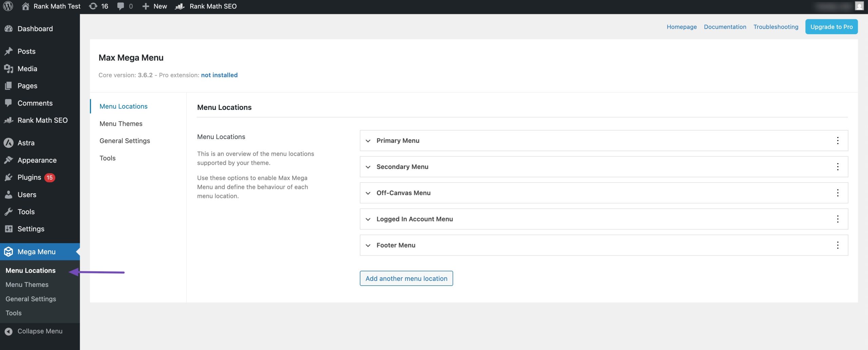Select the General Settings tab in plugin panel
The image size is (868, 350).
click(124, 141)
